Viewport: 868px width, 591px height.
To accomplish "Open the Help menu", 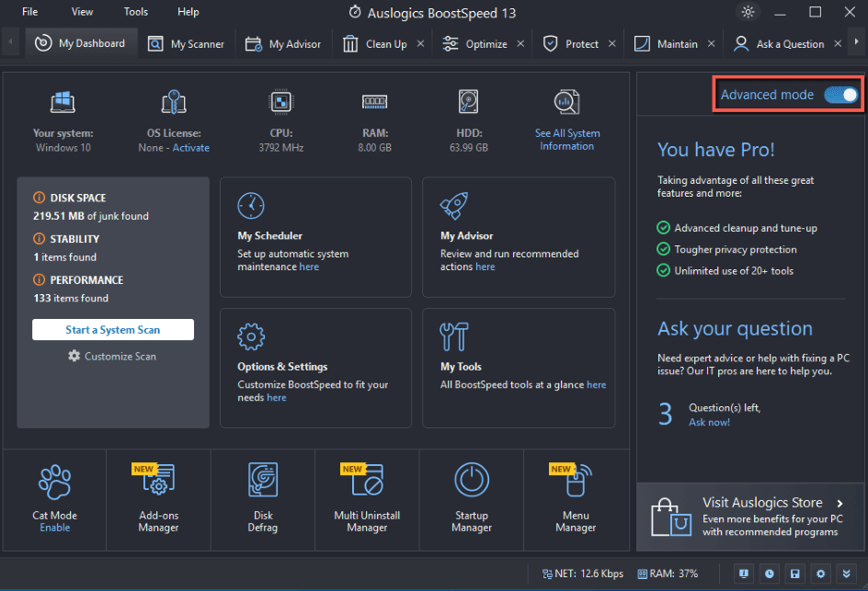I will point(188,12).
